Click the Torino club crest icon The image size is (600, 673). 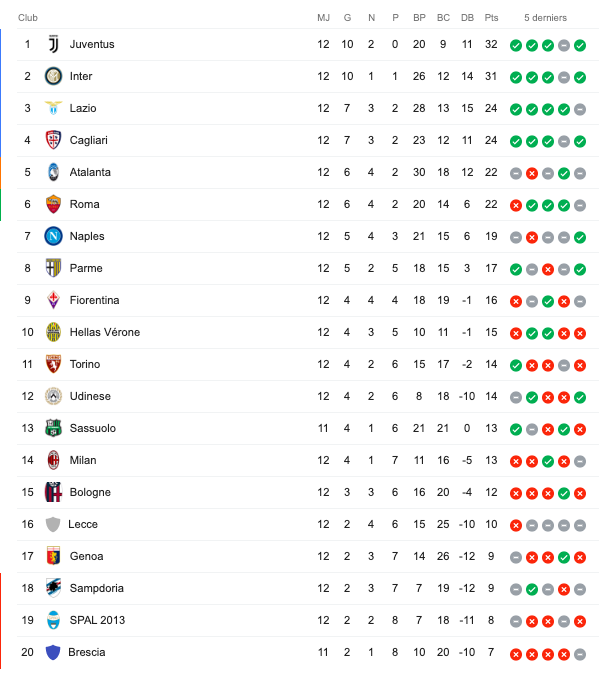(53, 364)
